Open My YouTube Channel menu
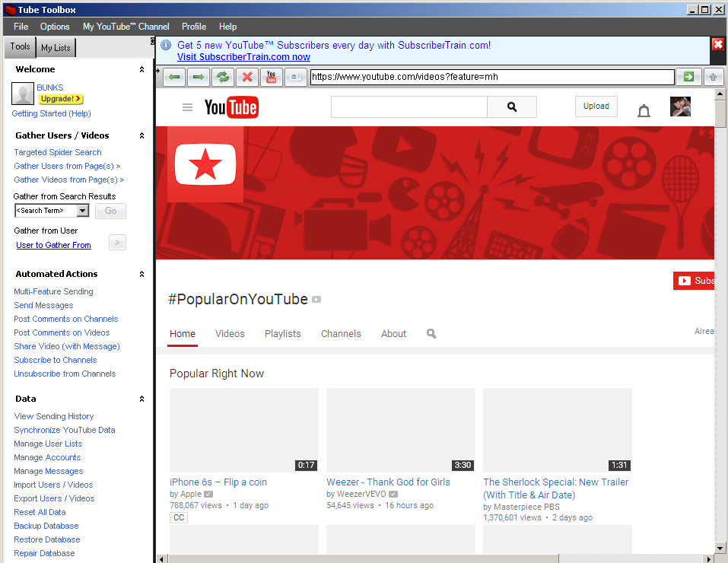The width and height of the screenshot is (728, 563). pyautogui.click(x=126, y=27)
